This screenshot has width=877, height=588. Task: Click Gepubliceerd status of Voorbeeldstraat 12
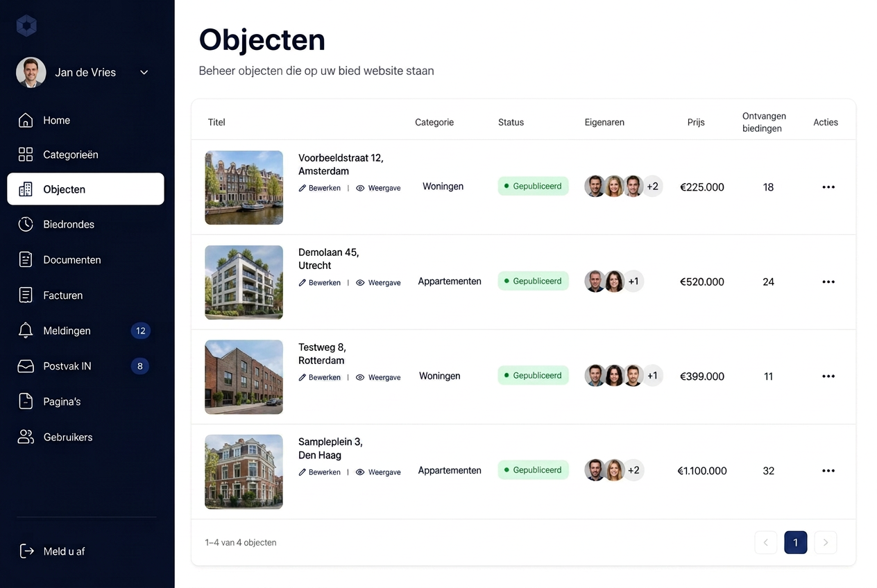point(533,186)
